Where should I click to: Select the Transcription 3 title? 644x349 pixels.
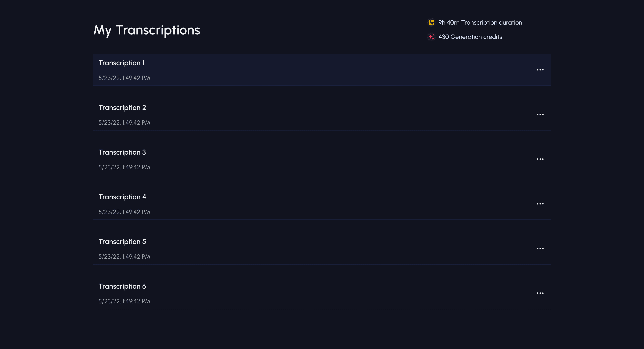click(122, 152)
